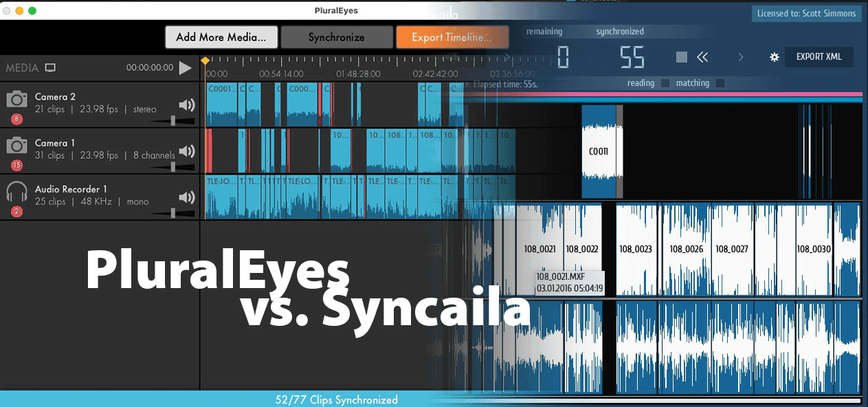Adjust the Camera 1 volume slider

pos(173,166)
